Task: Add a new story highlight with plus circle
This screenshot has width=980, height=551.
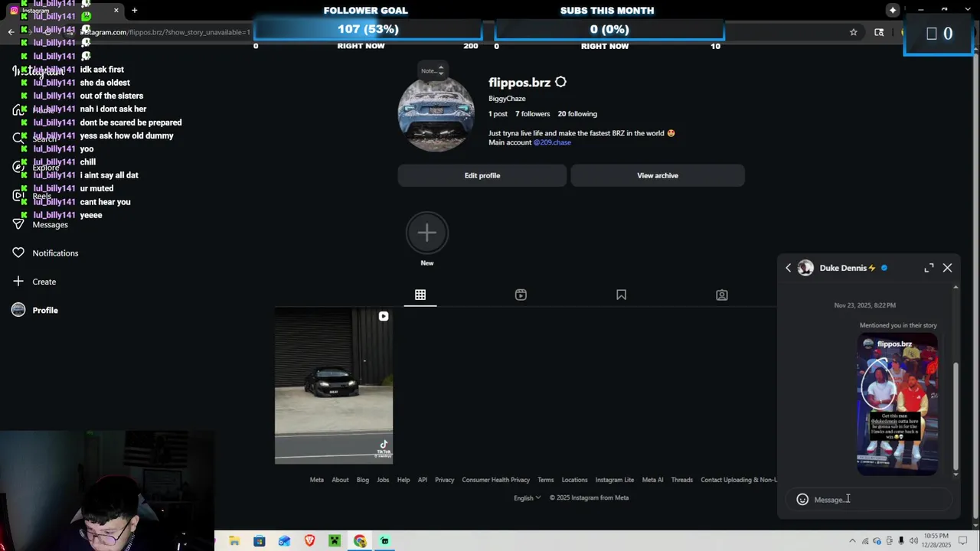Action: 427,233
